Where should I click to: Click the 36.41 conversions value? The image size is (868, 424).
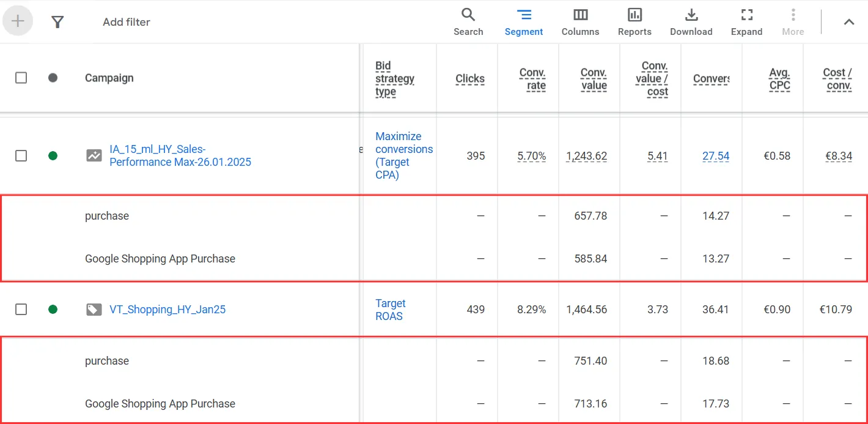[x=716, y=310]
